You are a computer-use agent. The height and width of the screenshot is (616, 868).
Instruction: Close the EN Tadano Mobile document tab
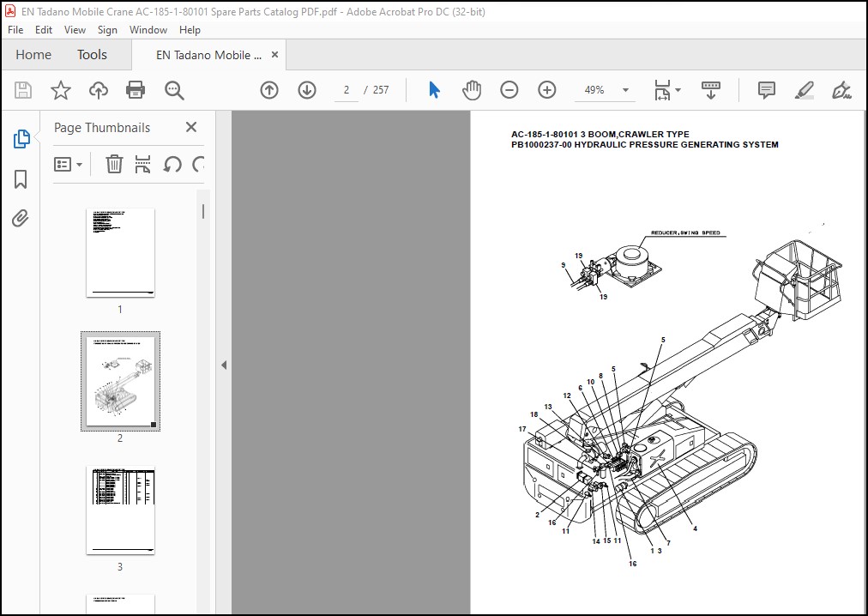[x=274, y=55]
